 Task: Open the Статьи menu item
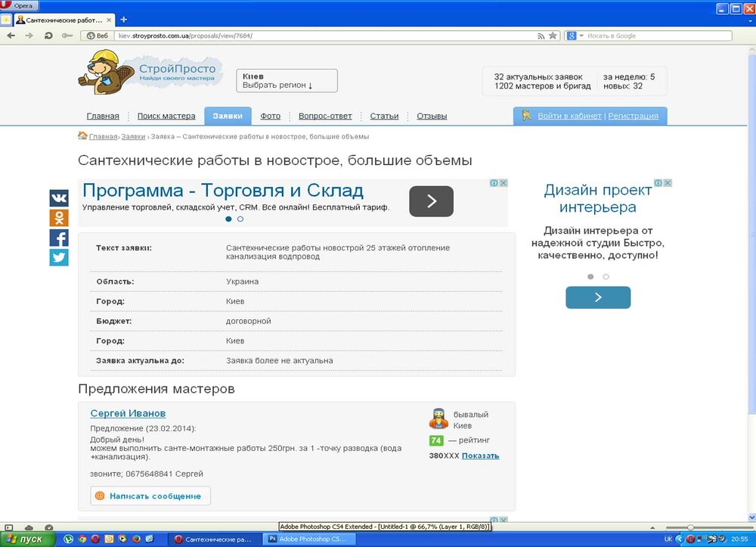[384, 116]
